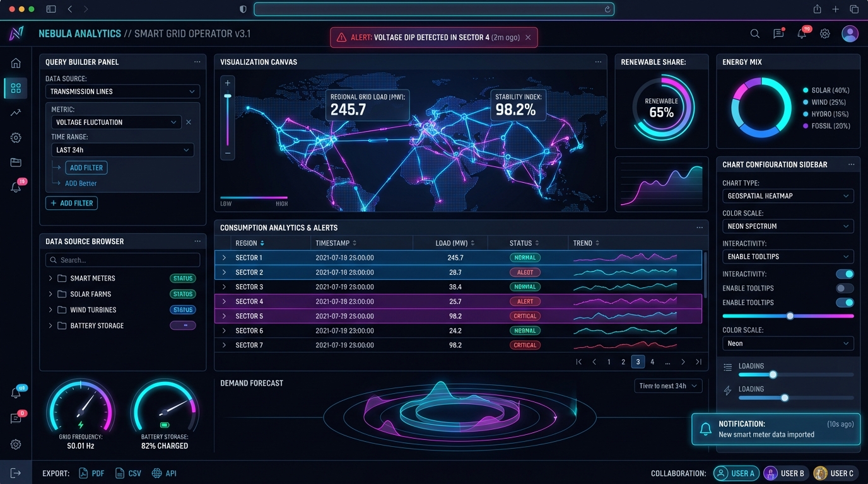
Task: Dismiss the voltage dip alert banner
Action: click(x=528, y=38)
